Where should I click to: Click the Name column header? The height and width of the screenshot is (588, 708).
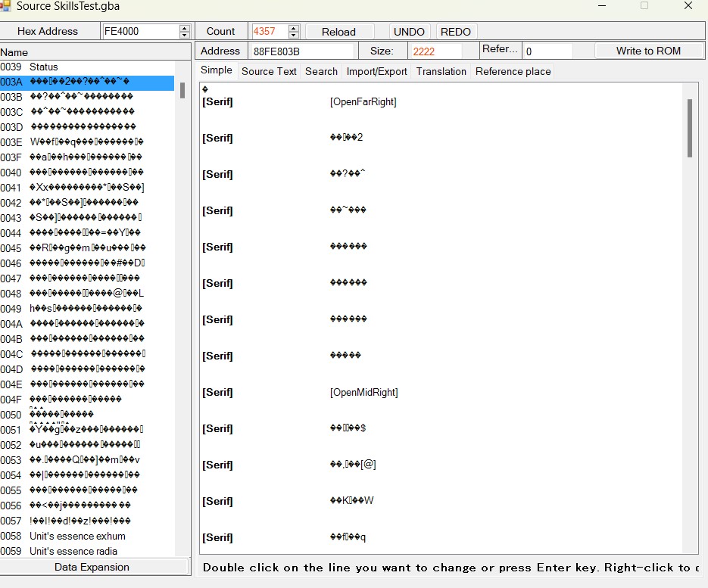(x=95, y=52)
